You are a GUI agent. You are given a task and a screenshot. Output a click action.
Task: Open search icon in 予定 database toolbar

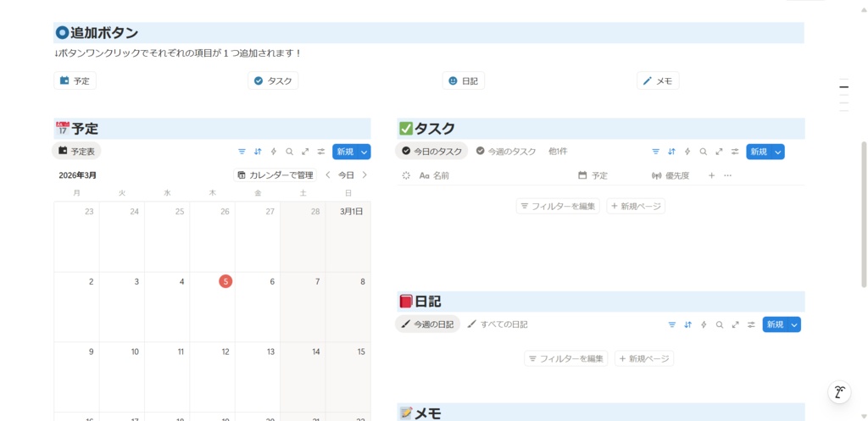coord(289,152)
